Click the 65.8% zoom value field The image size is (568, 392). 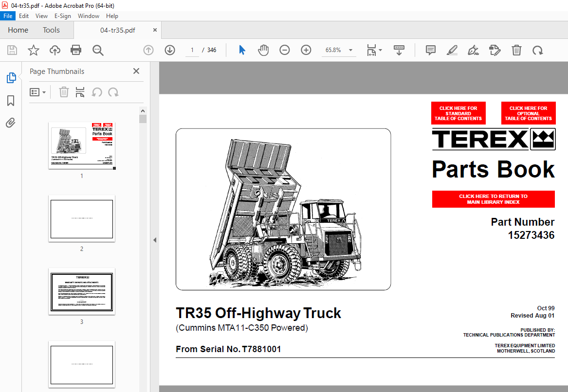[x=333, y=50]
